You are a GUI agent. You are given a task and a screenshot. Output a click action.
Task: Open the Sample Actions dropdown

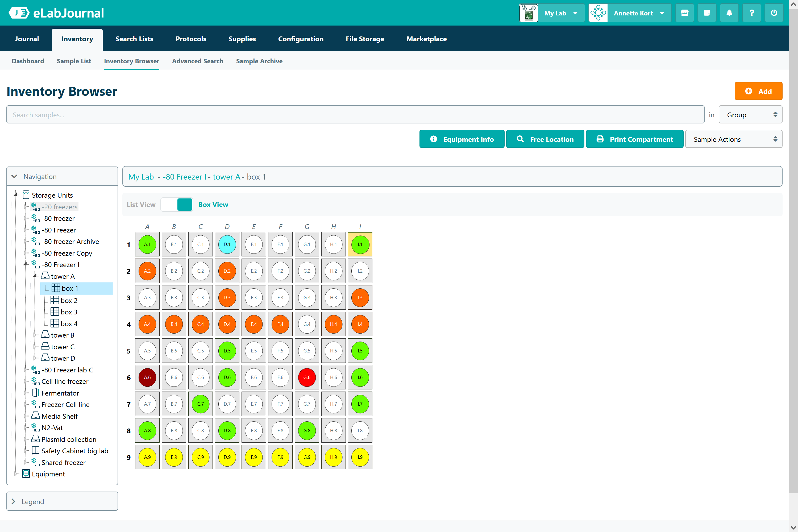[x=734, y=139]
